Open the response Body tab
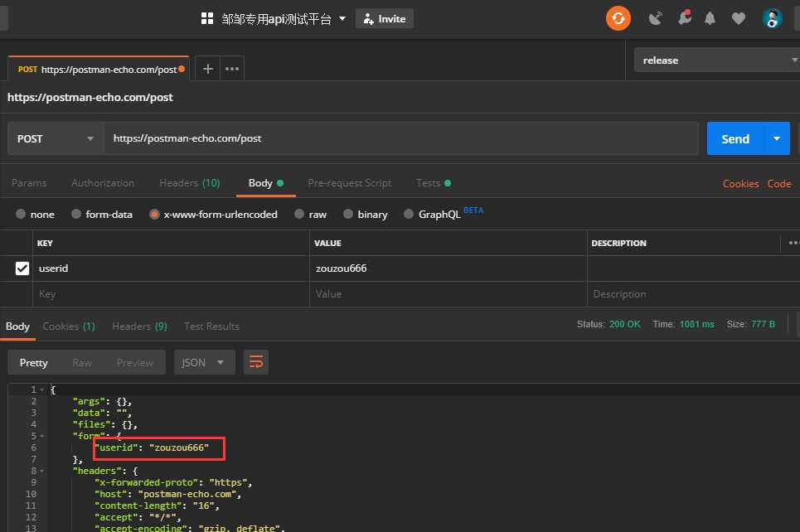 17,326
